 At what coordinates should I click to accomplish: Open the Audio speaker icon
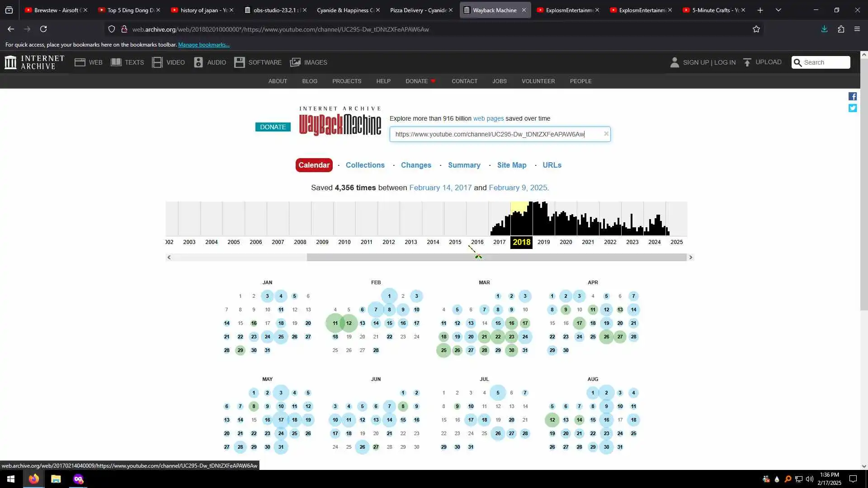pos(198,62)
